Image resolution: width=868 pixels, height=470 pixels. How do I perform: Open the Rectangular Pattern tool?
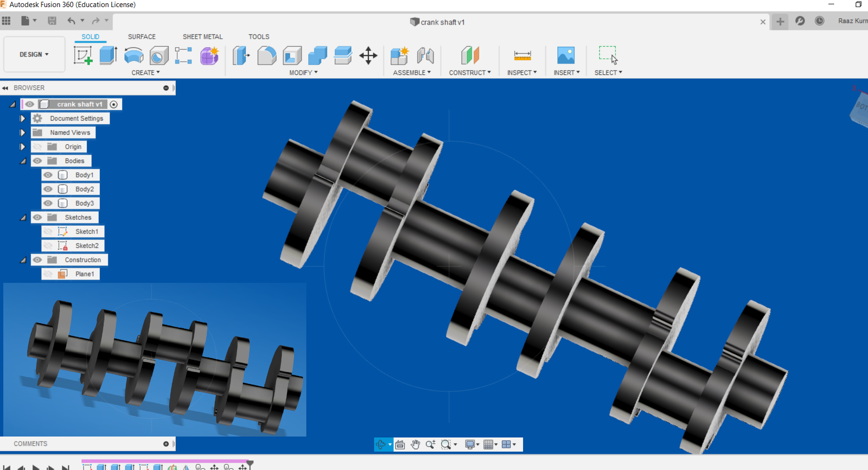(183, 55)
